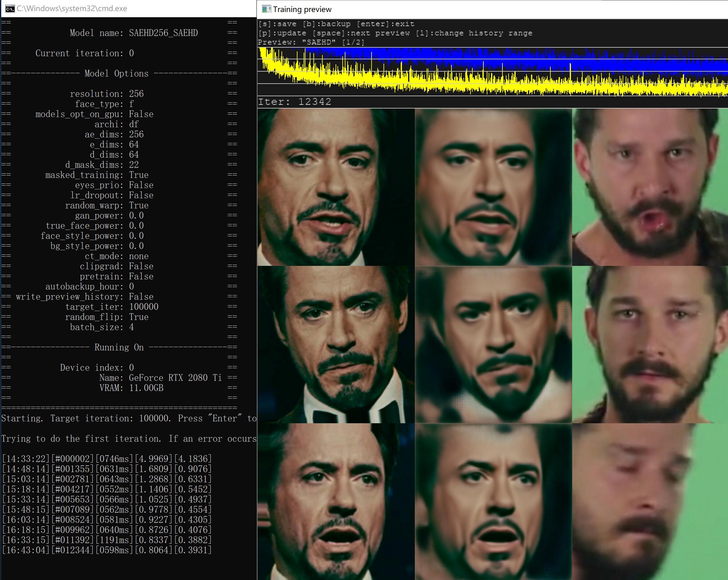Click middle-left source face with bow tie
This screenshot has width=728, height=580.
(x=336, y=344)
